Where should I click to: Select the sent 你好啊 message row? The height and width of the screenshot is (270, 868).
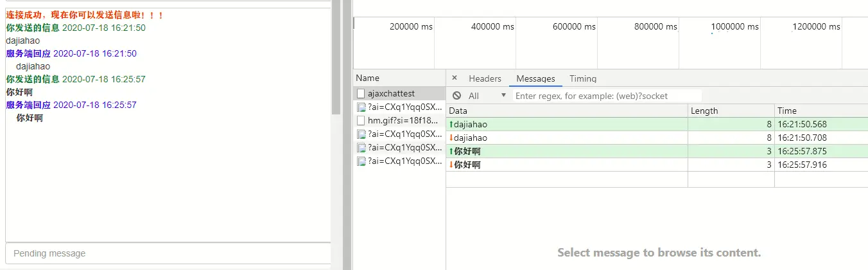pos(657,151)
